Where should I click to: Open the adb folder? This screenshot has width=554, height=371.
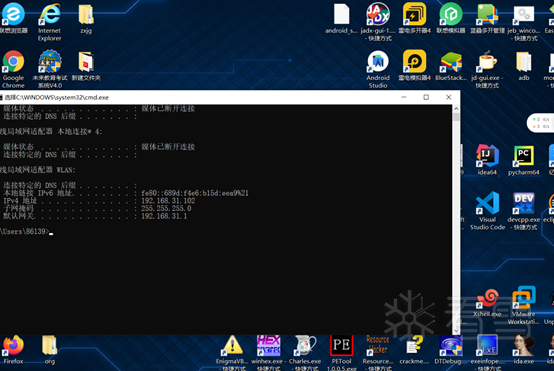(x=524, y=66)
